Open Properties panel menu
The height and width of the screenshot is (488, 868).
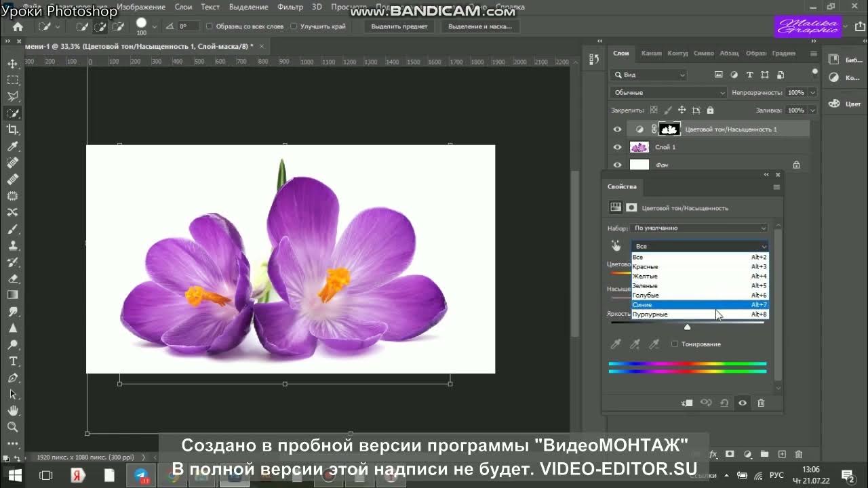(776, 187)
